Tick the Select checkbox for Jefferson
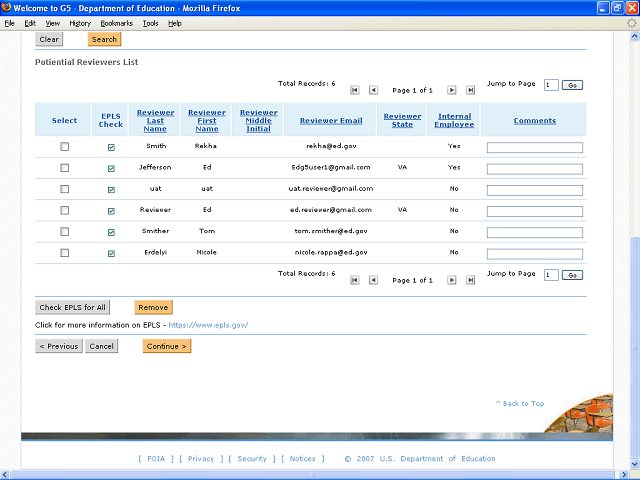The image size is (640, 480). point(65,168)
